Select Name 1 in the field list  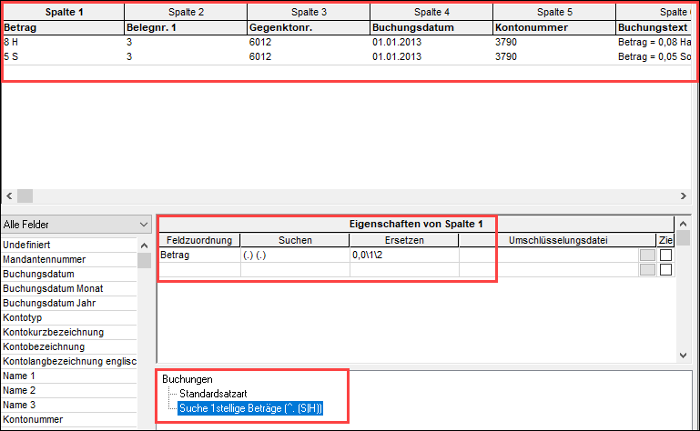[x=69, y=376]
